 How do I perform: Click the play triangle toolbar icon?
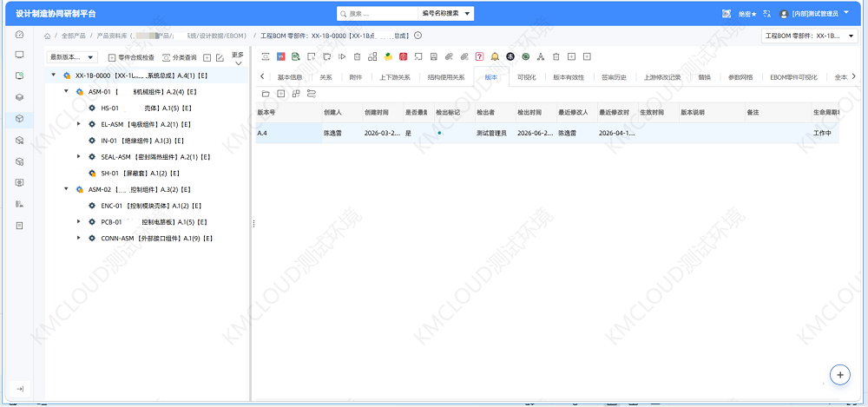[x=342, y=56]
